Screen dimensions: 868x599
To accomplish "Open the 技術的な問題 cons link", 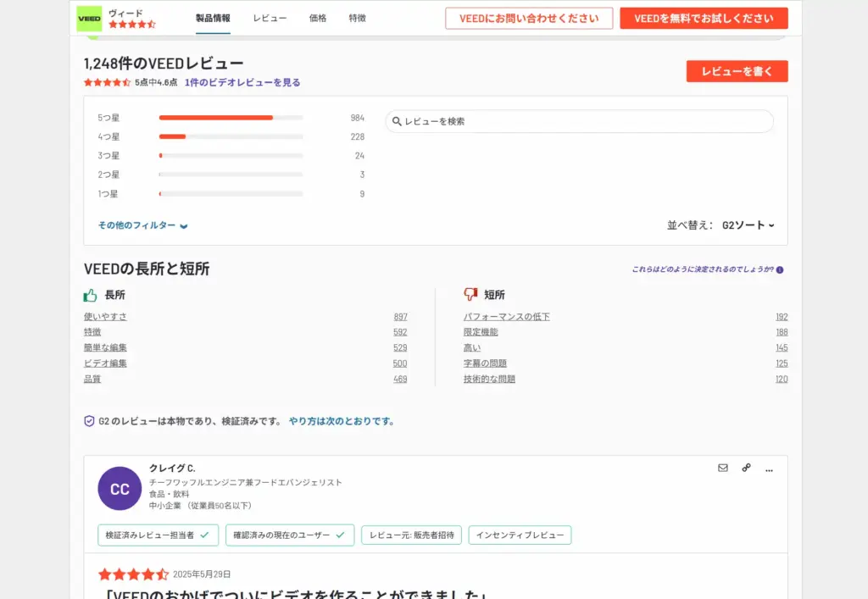I will pos(489,379).
